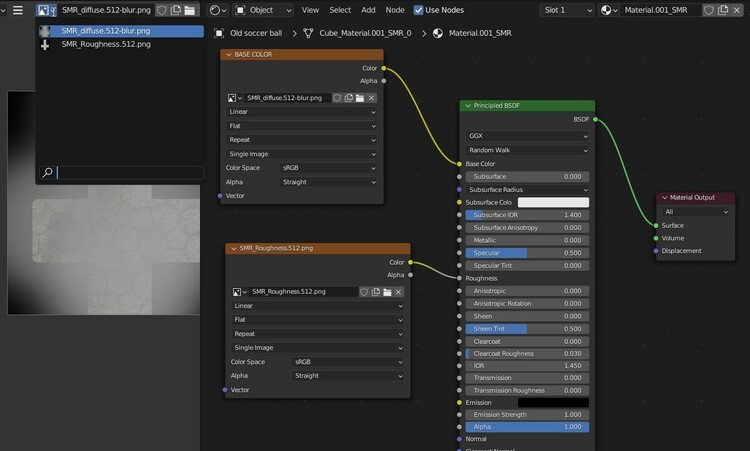Image resolution: width=750 pixels, height=451 pixels.
Task: Click the copy-image icon in the BASE COLOR node
Action: [349, 98]
